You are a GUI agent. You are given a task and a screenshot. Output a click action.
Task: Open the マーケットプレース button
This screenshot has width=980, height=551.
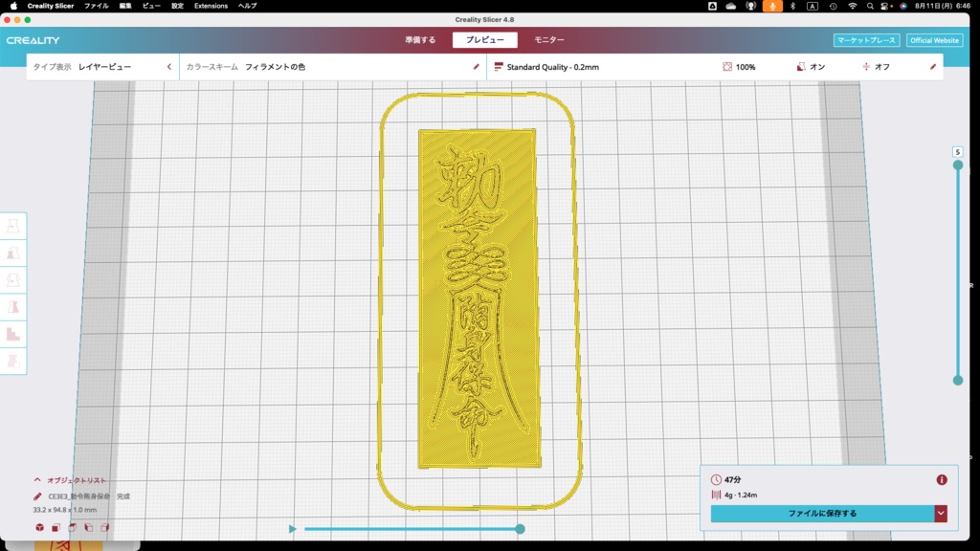pos(866,40)
